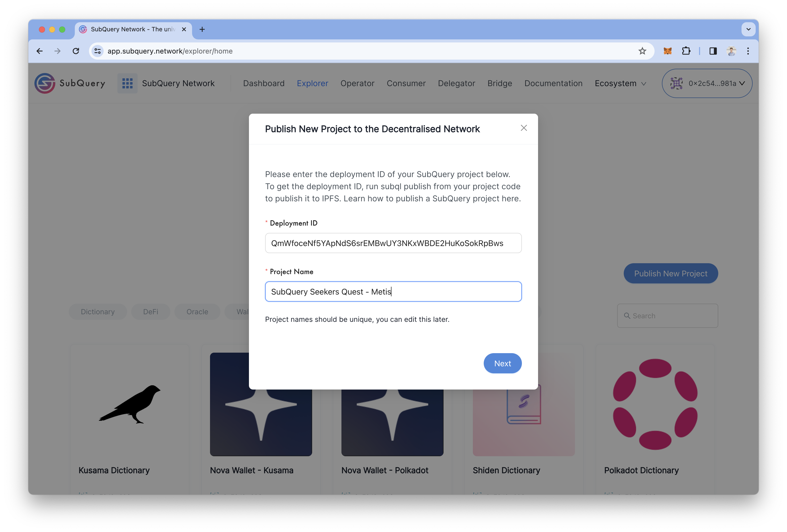Screen dimensions: 787x532
Task: Click into the Deployment ID field
Action: (x=393, y=243)
